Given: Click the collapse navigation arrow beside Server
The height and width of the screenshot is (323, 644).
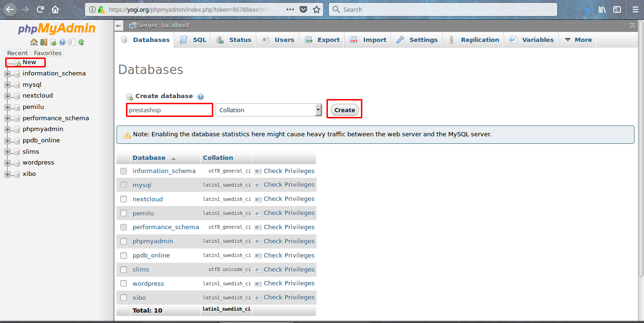Looking at the screenshot, I should coord(119,25).
